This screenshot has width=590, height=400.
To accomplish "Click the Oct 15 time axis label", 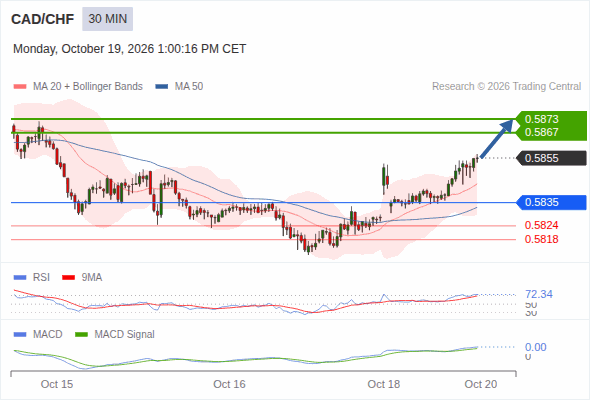I will [x=57, y=384].
